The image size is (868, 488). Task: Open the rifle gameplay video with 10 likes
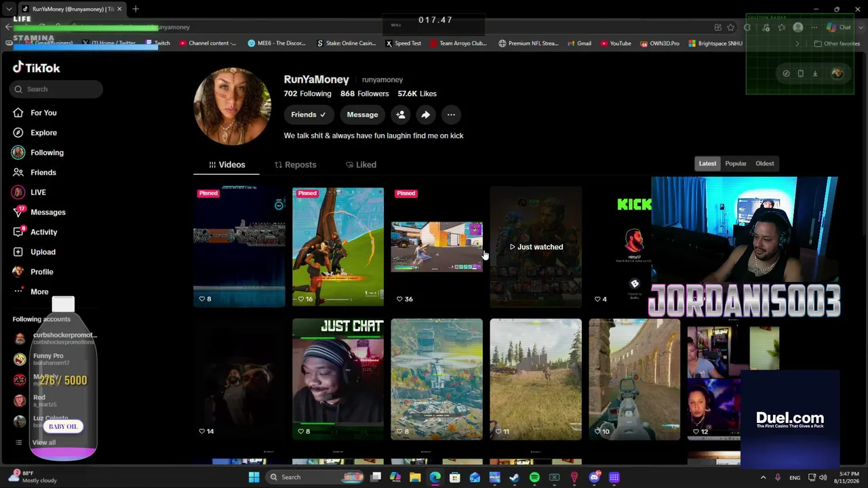click(x=635, y=379)
